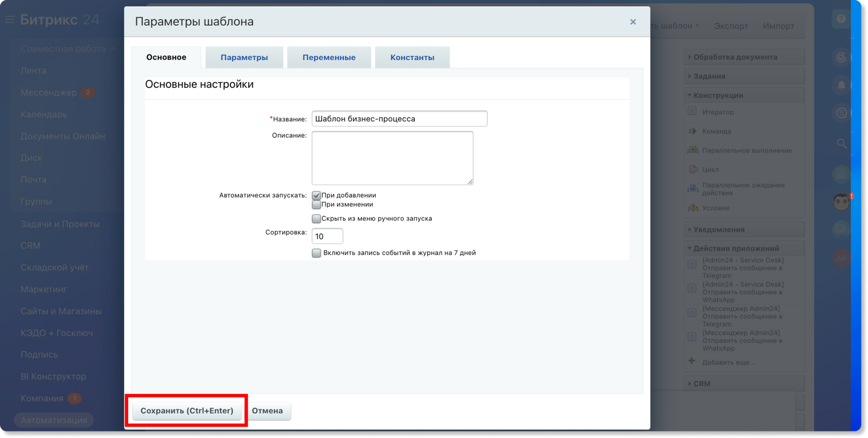This screenshot has height=438, width=868.
Task: Click Экспорт in background toolbar
Action: click(731, 26)
